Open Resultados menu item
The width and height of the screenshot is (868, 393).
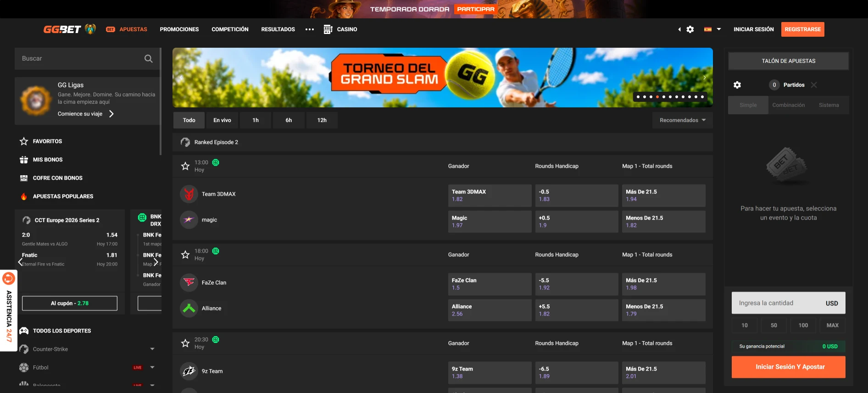tap(278, 29)
